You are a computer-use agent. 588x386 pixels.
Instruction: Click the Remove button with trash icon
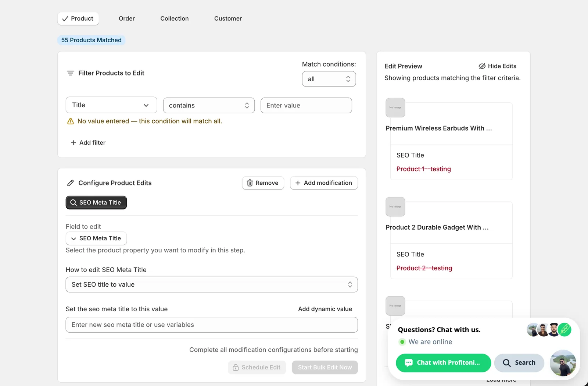pos(263,183)
